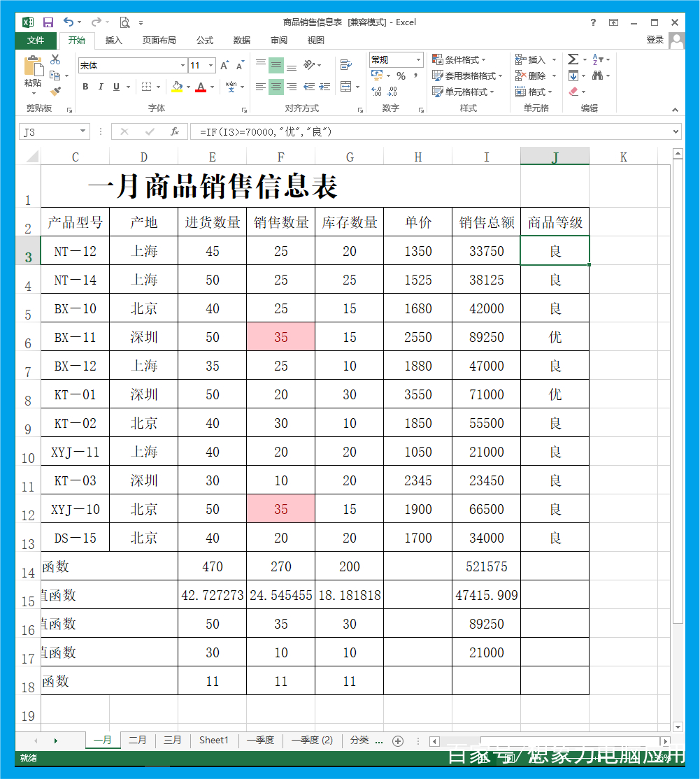Click the insert function fx icon
The height and width of the screenshot is (779, 700).
pyautogui.click(x=174, y=131)
